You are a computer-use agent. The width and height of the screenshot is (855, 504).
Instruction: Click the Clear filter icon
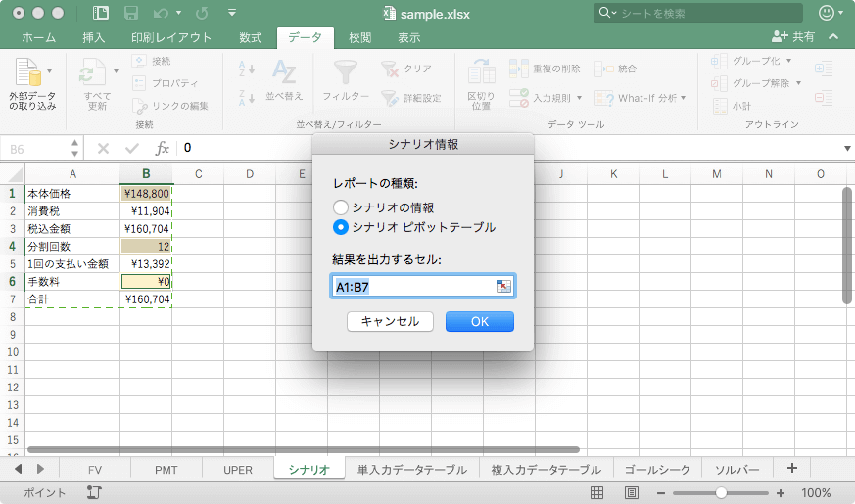[390, 69]
